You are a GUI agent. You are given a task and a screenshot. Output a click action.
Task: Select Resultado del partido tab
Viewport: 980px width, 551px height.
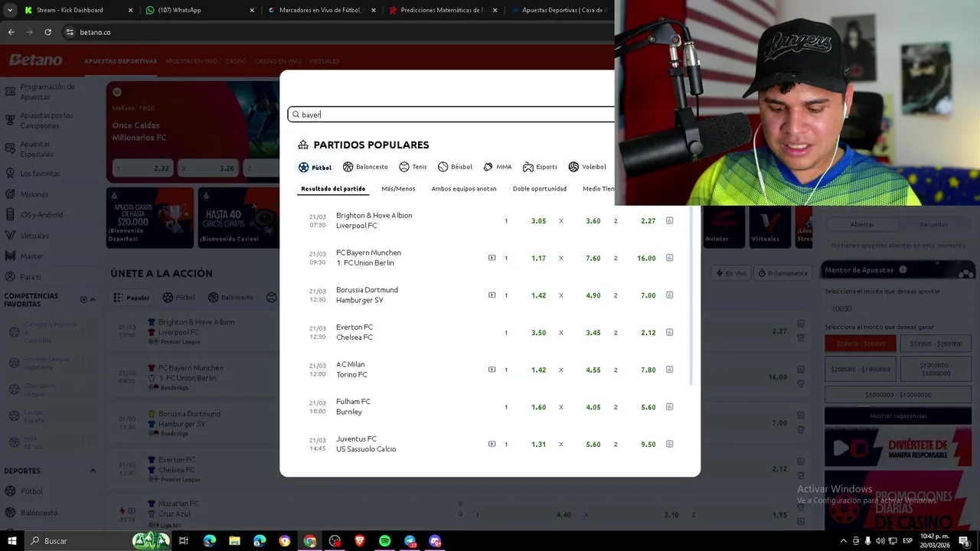(333, 189)
